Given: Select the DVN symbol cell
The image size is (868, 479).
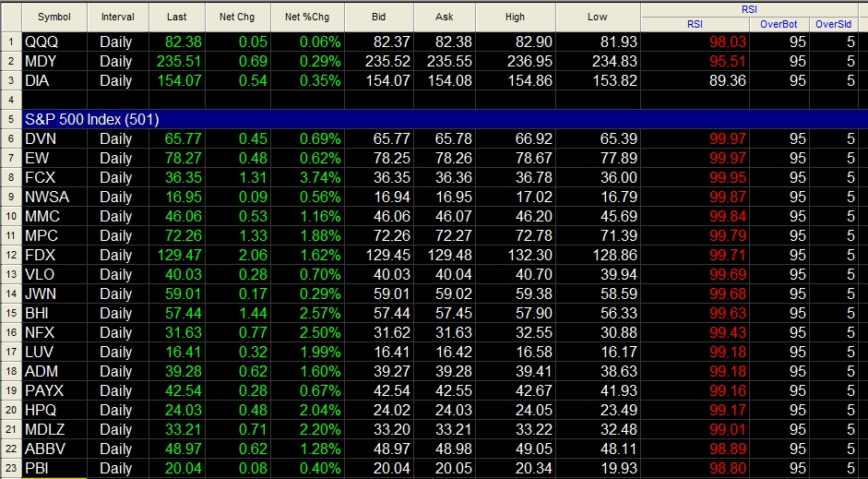Looking at the screenshot, I should [x=54, y=138].
